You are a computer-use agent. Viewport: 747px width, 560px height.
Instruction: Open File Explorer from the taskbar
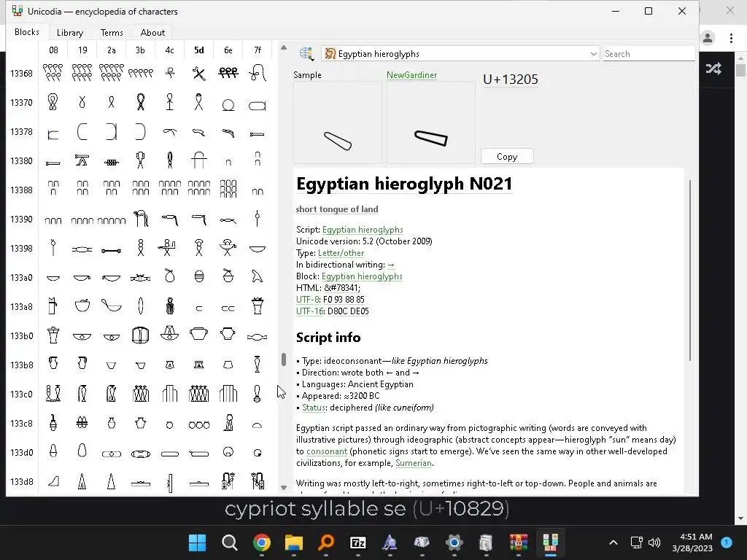pyautogui.click(x=294, y=542)
